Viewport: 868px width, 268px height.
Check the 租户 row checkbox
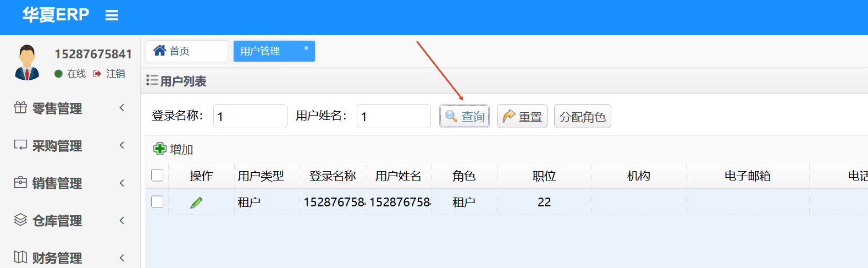click(x=157, y=201)
